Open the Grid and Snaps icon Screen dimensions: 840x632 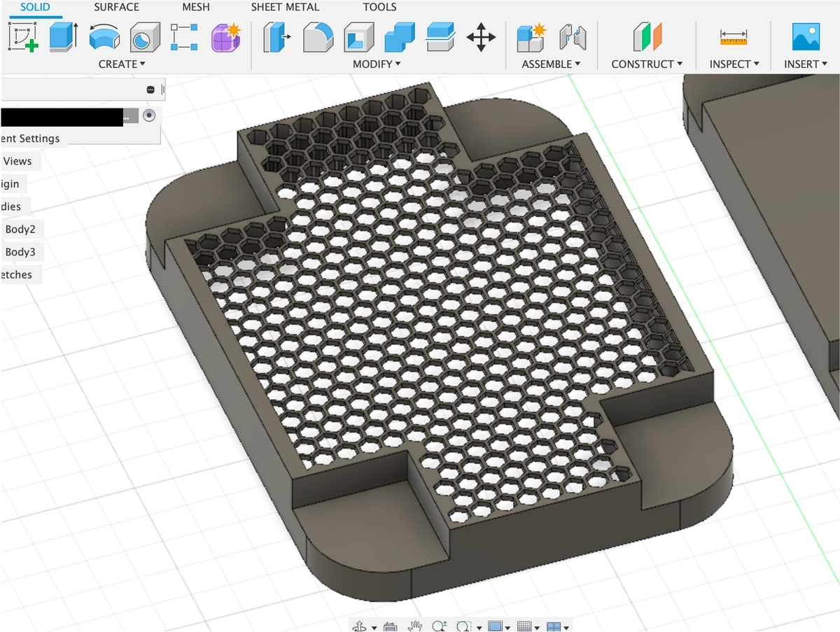[524, 626]
